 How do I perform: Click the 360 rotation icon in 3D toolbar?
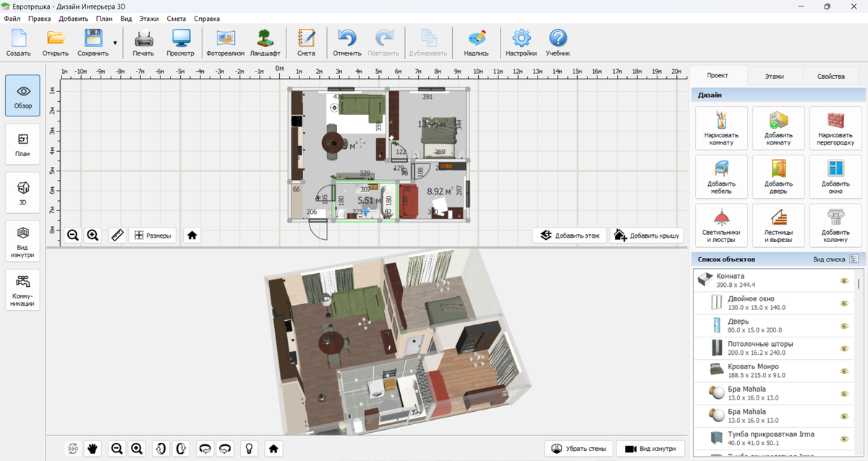point(73,448)
